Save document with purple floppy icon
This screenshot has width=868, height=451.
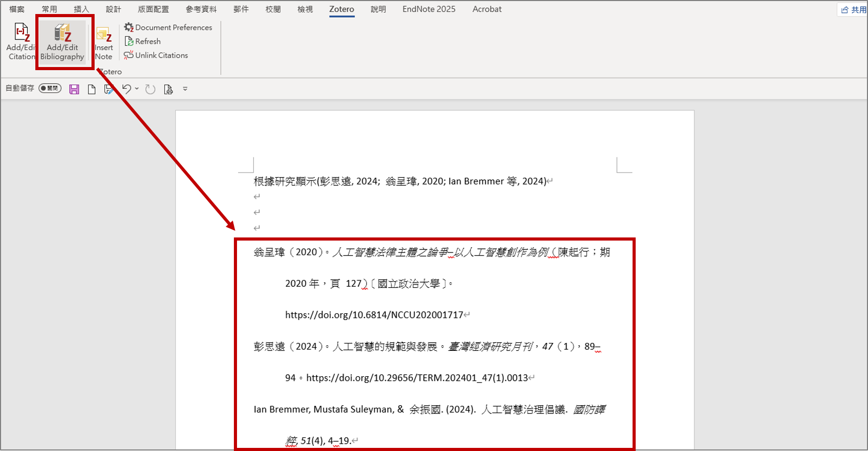tap(74, 89)
